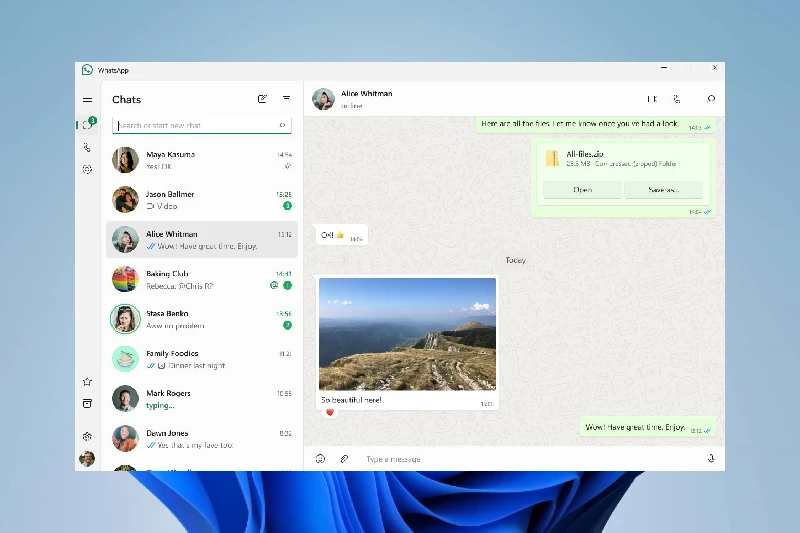Click Save as for All-files.zip
The image size is (800, 533).
click(x=663, y=190)
